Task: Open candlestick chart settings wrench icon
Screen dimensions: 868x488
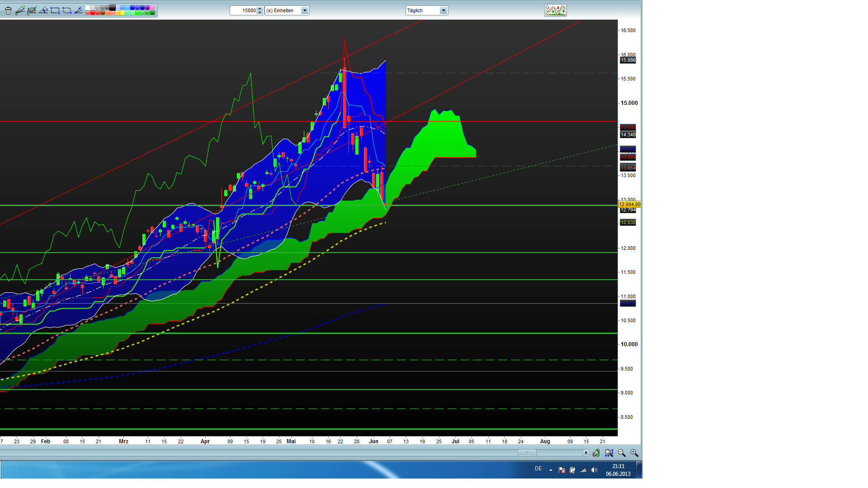Action: click(x=596, y=453)
